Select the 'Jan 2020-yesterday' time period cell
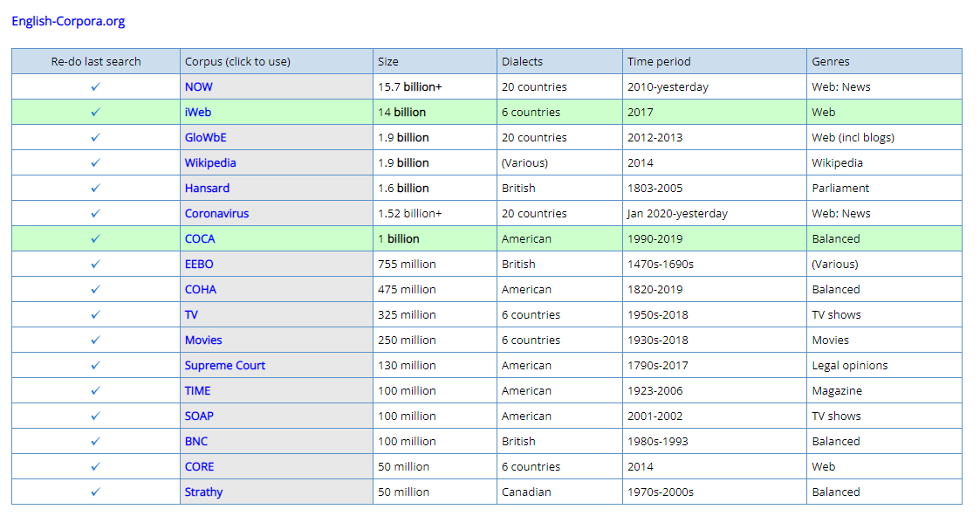The height and width of the screenshot is (516, 980). (715, 213)
